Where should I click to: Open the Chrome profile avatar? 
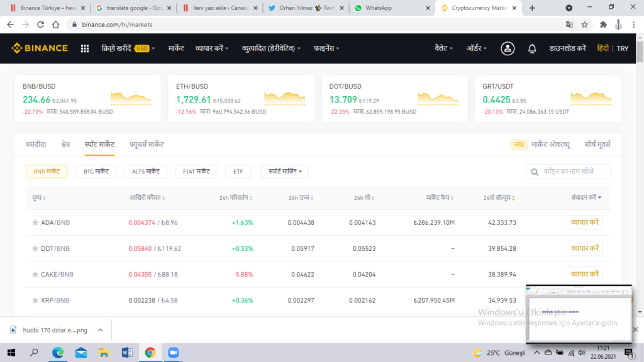tap(618, 25)
